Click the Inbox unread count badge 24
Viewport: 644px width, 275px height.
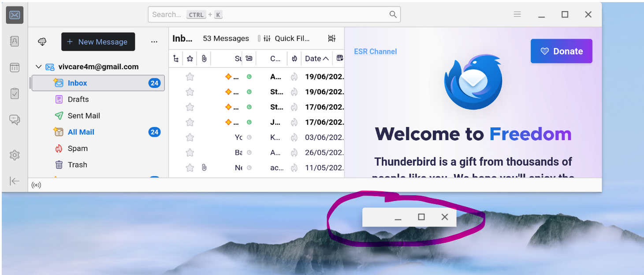click(x=154, y=83)
